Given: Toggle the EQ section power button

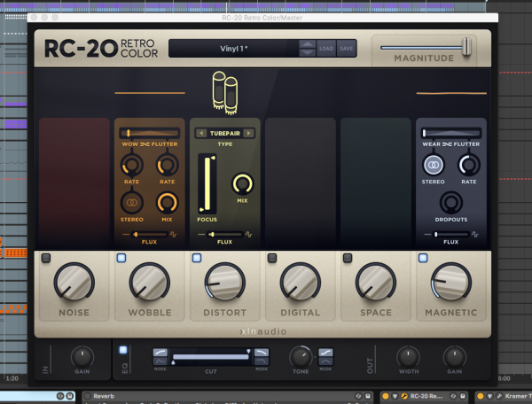Looking at the screenshot, I should coord(123,350).
